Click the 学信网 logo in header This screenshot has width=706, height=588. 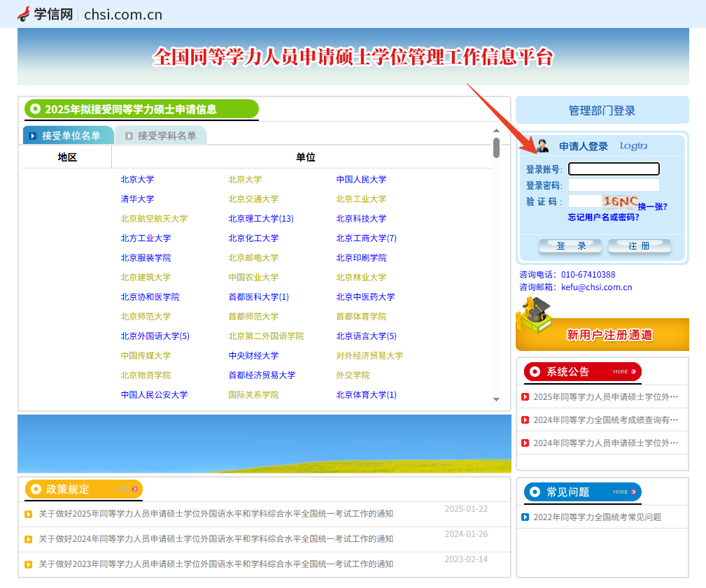[45, 14]
